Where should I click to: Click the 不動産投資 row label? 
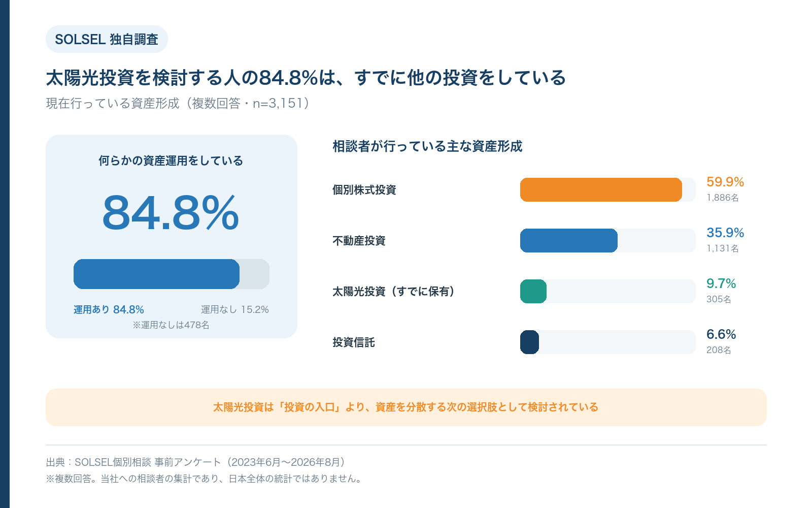tap(359, 241)
